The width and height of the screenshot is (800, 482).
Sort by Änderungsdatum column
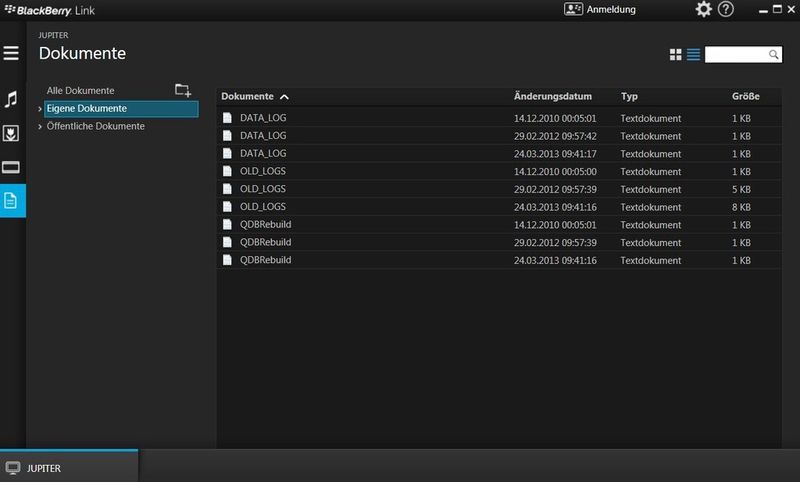pos(553,97)
